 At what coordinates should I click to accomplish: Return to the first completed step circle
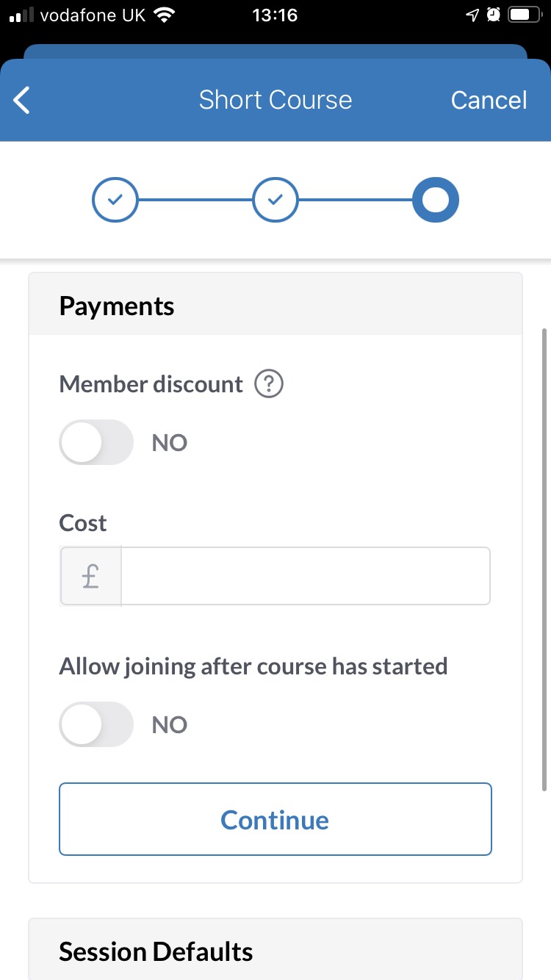pos(115,199)
